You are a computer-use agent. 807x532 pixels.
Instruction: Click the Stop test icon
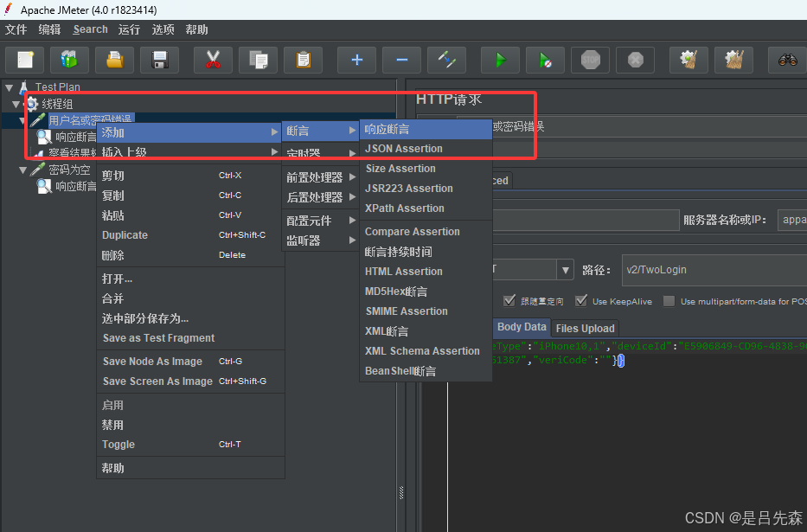click(590, 60)
